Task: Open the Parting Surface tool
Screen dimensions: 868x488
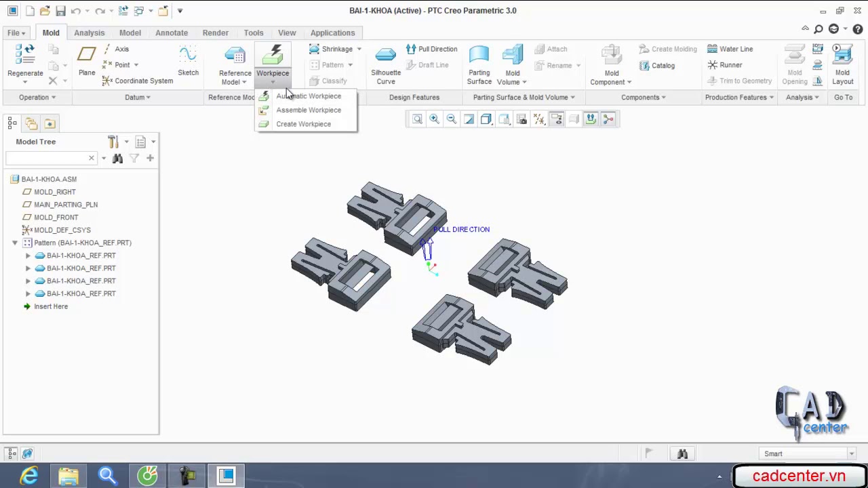Action: pyautogui.click(x=479, y=66)
